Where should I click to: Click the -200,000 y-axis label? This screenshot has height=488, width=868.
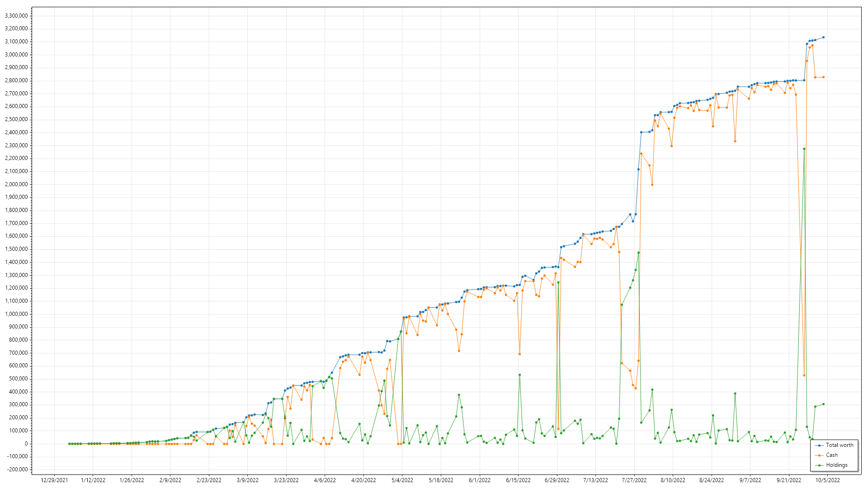click(17, 469)
